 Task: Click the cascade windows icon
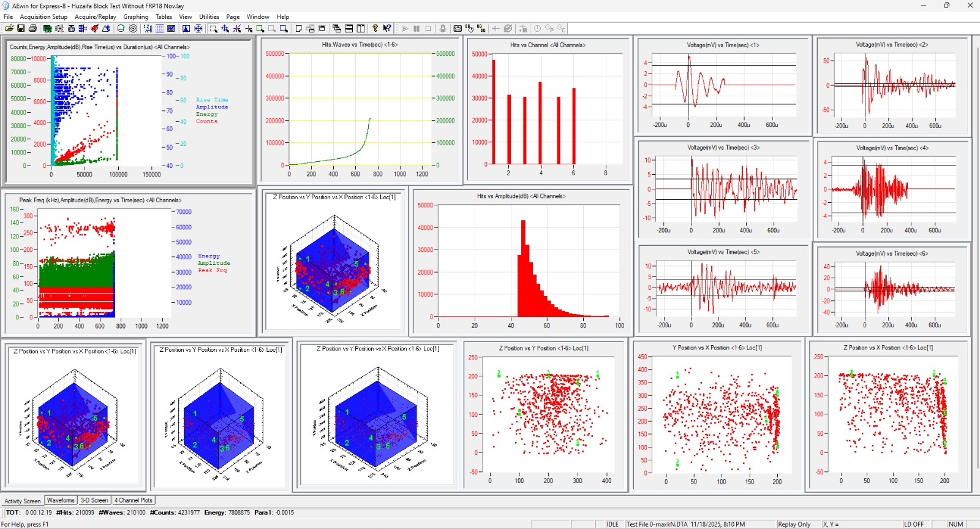[x=337, y=29]
